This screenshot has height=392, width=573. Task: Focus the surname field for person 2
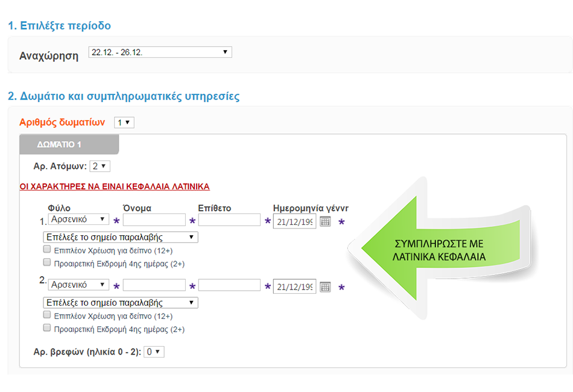[x=229, y=285]
